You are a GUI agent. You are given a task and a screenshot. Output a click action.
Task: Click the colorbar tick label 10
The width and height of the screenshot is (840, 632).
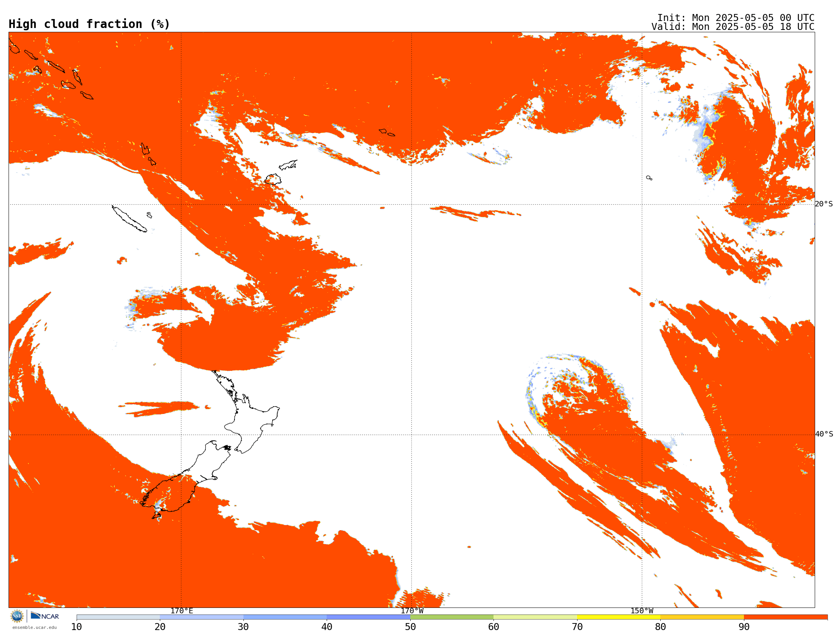coord(77,627)
